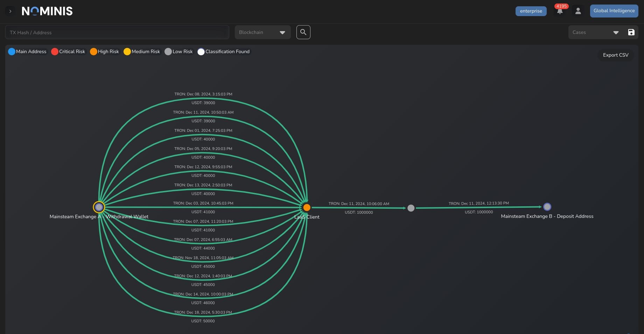
Task: Click edge label 'Dec 12, 2024, 1:40:03 PM'
Action: pos(203,276)
